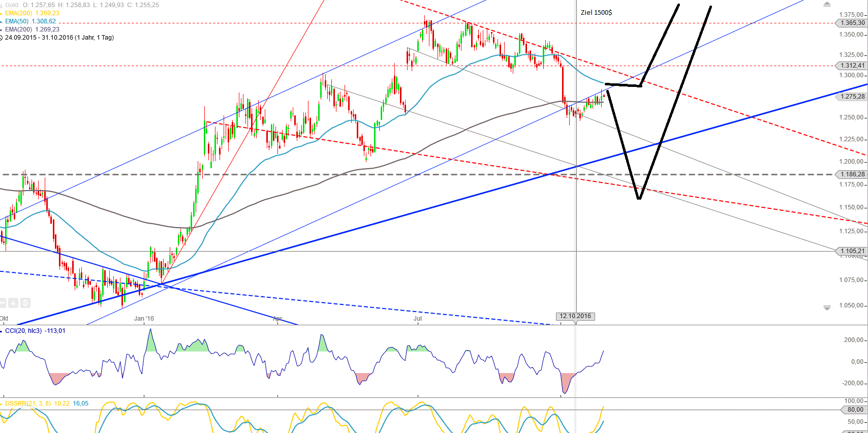
Task: Click the expand-down arrow below the price axis
Action: point(827,307)
